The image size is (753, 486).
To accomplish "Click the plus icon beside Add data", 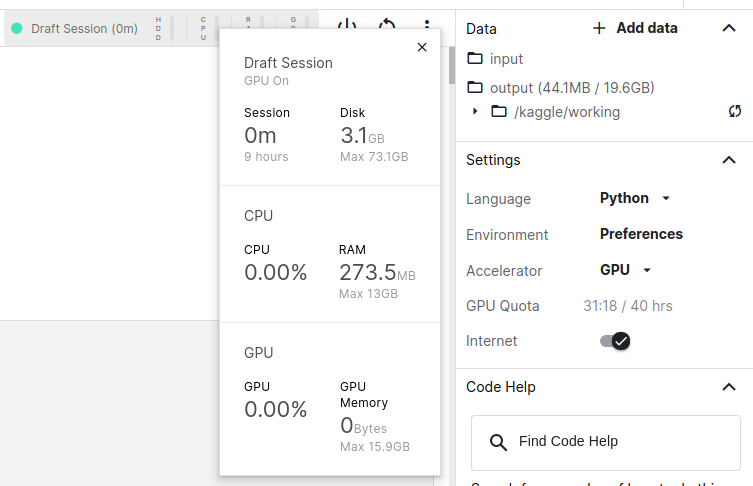I will coord(599,28).
